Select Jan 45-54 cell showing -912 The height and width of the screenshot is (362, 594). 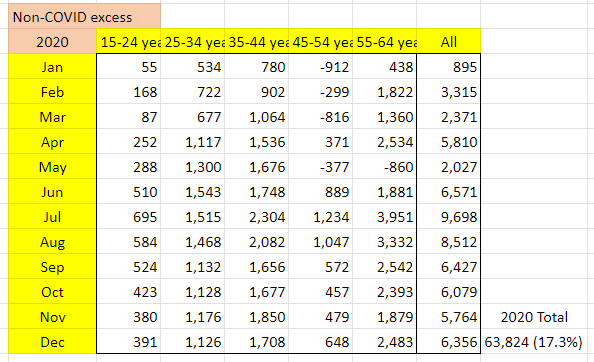coord(320,67)
